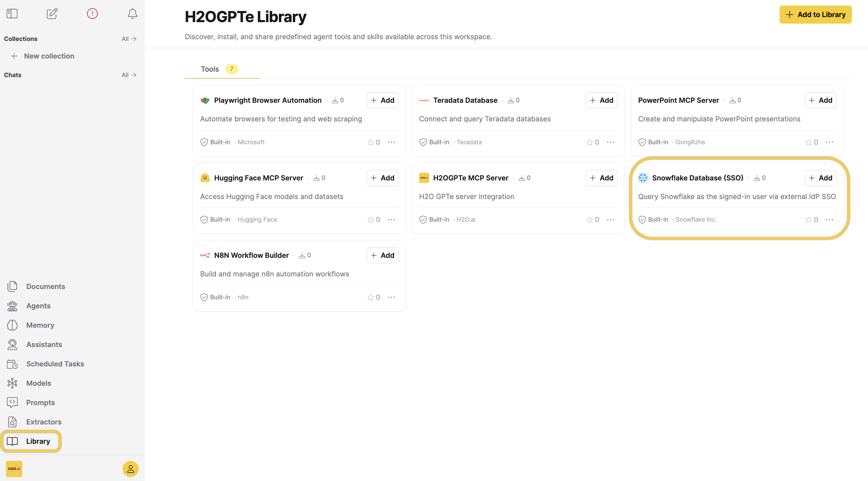
Task: Add PowerPoint MCP Server tool
Action: tap(821, 100)
